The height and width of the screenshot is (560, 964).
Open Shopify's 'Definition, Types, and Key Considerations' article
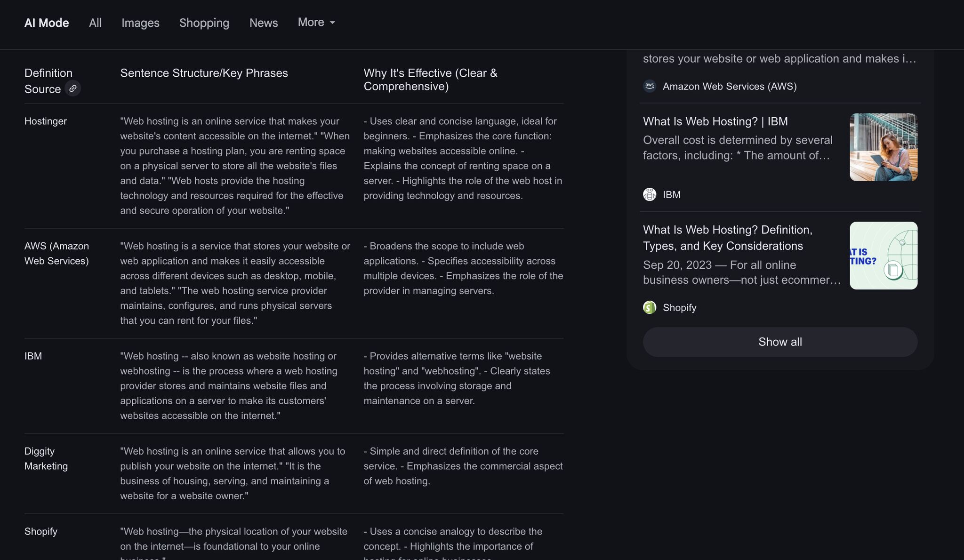click(x=728, y=238)
